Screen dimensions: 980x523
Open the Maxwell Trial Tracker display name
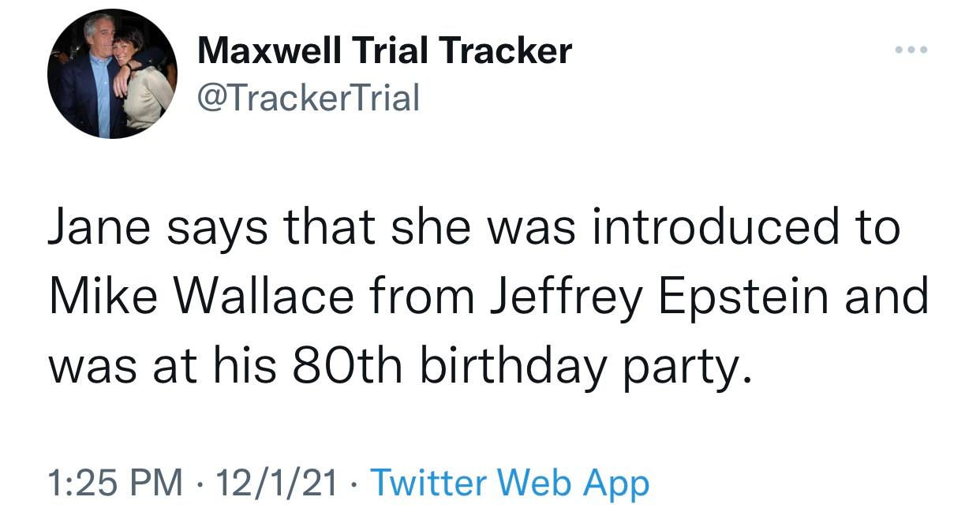(x=384, y=52)
